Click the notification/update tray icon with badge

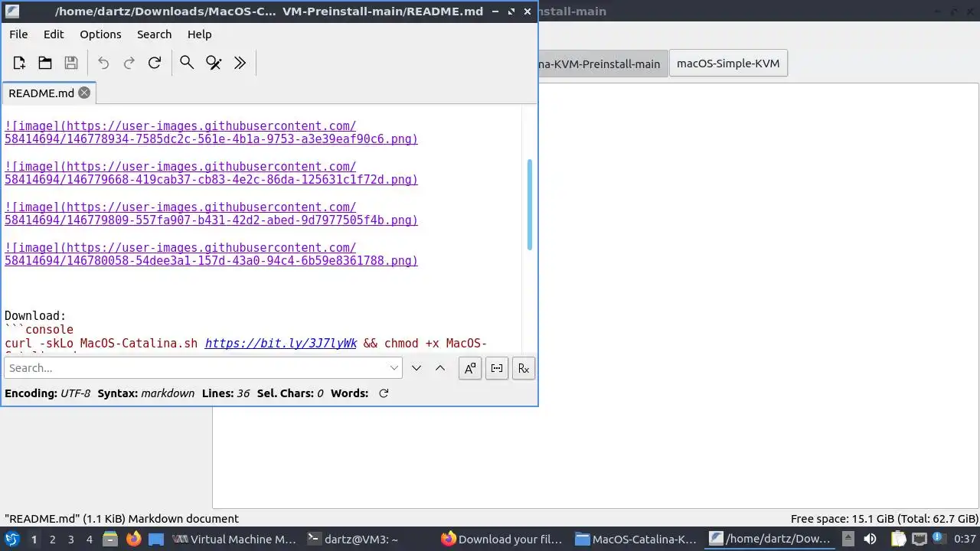point(939,540)
